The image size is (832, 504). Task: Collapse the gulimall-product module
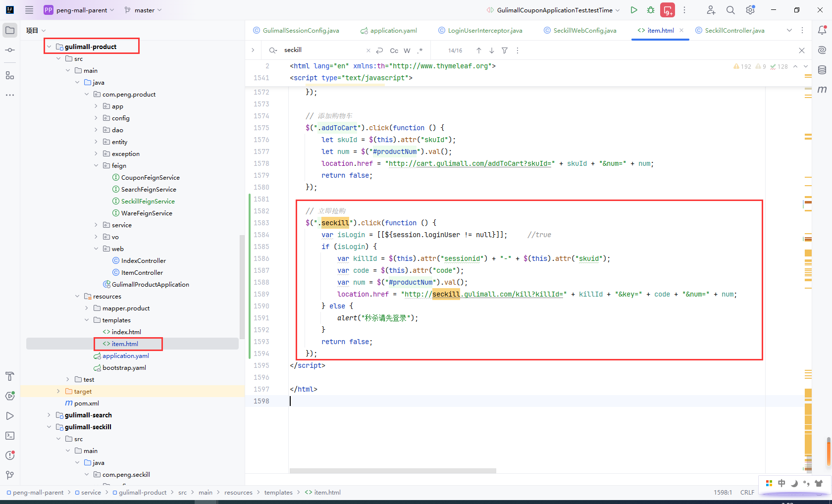[x=49, y=47]
